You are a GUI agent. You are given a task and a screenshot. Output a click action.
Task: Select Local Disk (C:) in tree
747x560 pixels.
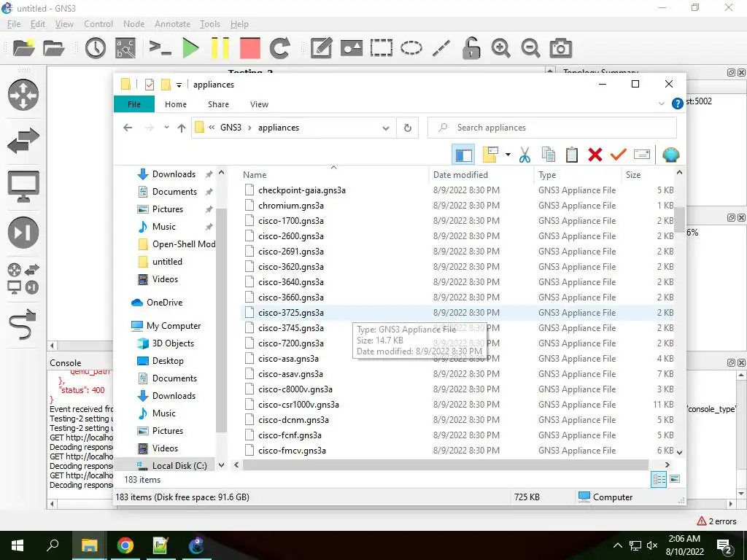coord(179,466)
